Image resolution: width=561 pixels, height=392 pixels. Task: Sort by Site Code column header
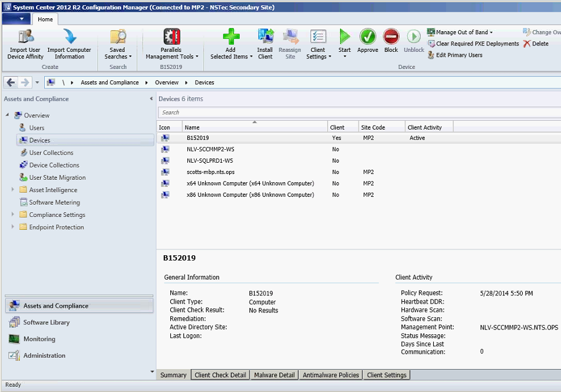[381, 127]
